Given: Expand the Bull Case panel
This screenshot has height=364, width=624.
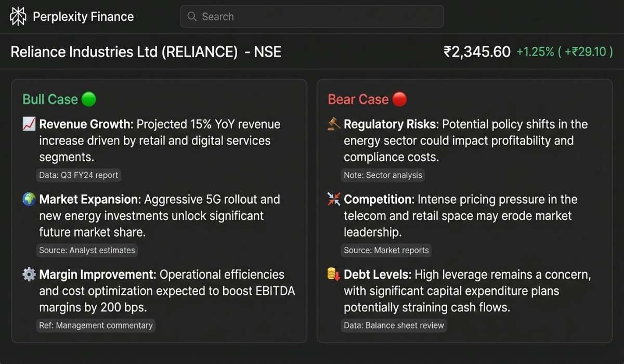Looking at the screenshot, I should click(159, 210).
